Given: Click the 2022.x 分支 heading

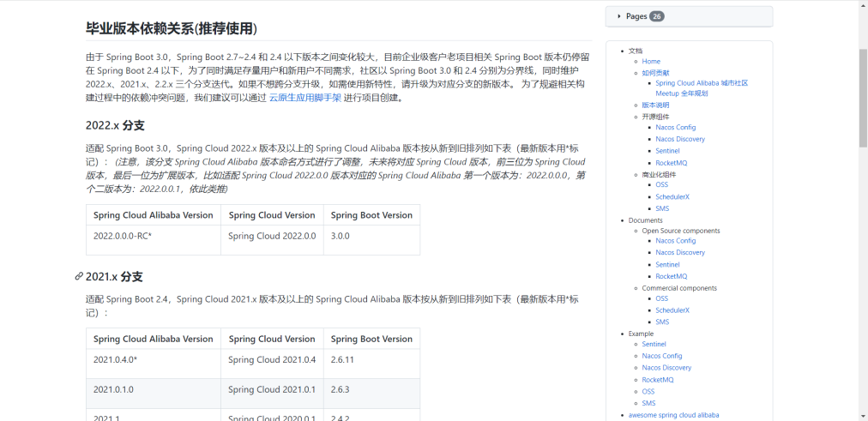Looking at the screenshot, I should [x=115, y=125].
